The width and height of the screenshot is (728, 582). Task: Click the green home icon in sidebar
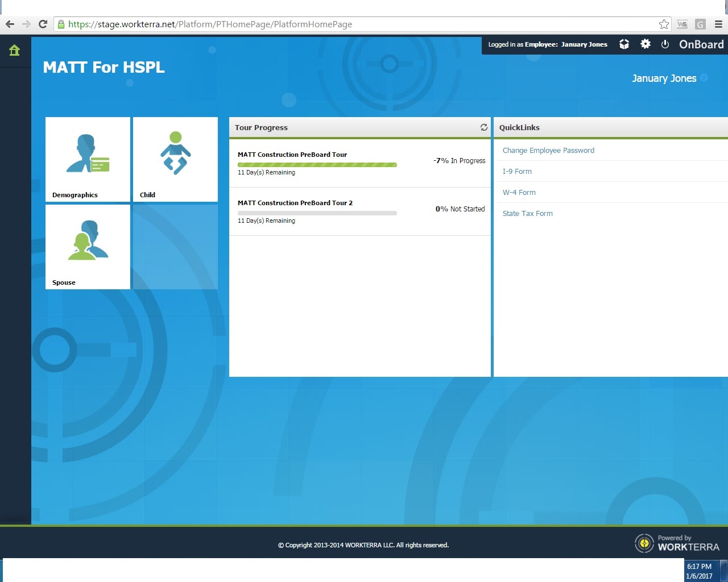click(15, 51)
